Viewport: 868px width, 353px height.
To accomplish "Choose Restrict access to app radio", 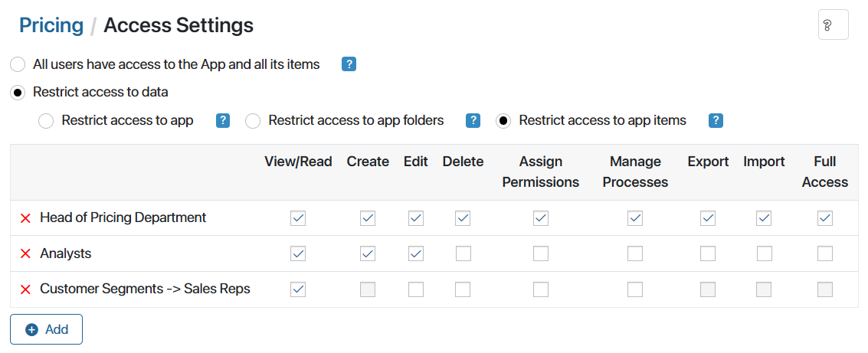I will pos(46,121).
